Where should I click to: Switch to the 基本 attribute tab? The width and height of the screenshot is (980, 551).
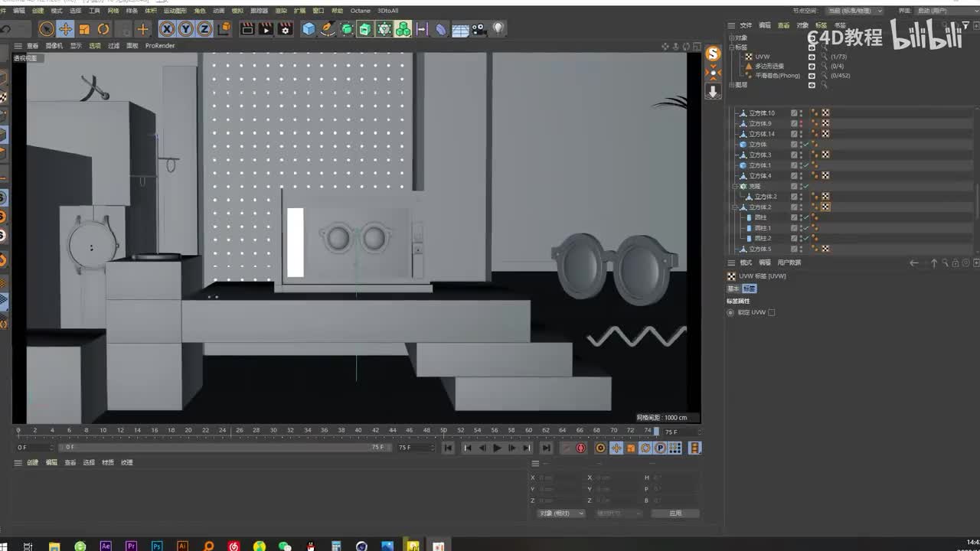(733, 289)
